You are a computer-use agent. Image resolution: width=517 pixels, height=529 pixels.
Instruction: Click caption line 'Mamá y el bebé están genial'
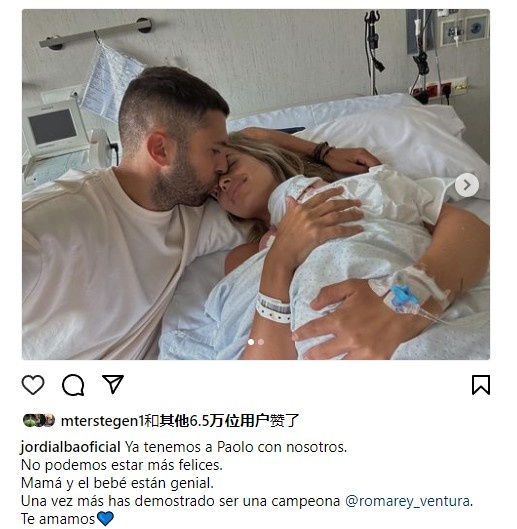117,483
